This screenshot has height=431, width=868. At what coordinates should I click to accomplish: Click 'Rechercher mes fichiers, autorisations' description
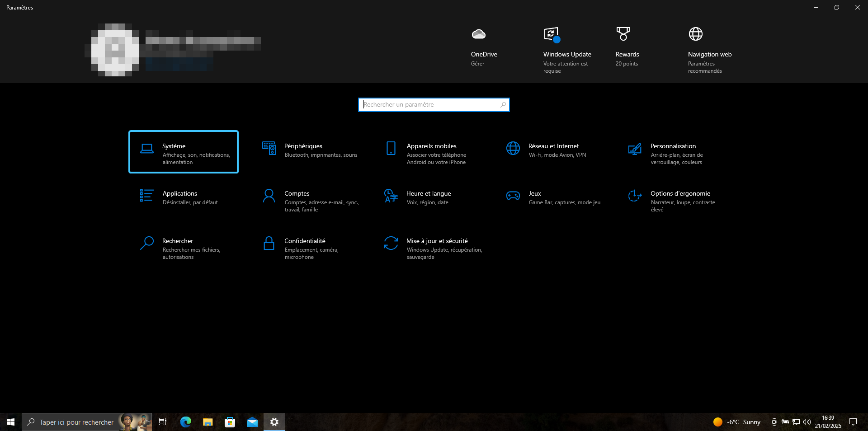coord(191,253)
